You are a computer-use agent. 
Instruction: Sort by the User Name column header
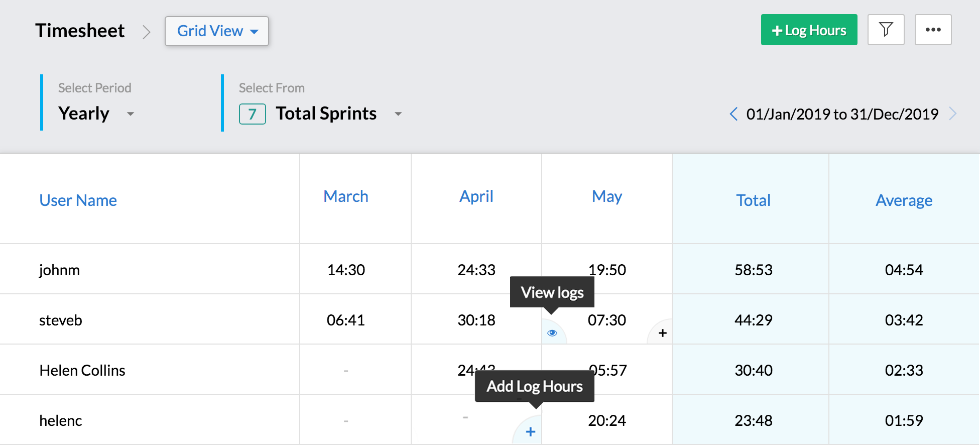[78, 200]
